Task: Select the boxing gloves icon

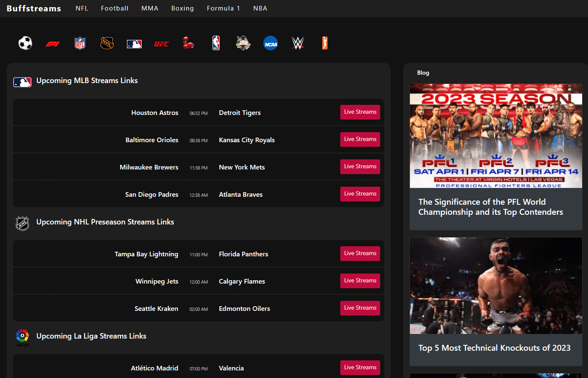Action: (188, 43)
